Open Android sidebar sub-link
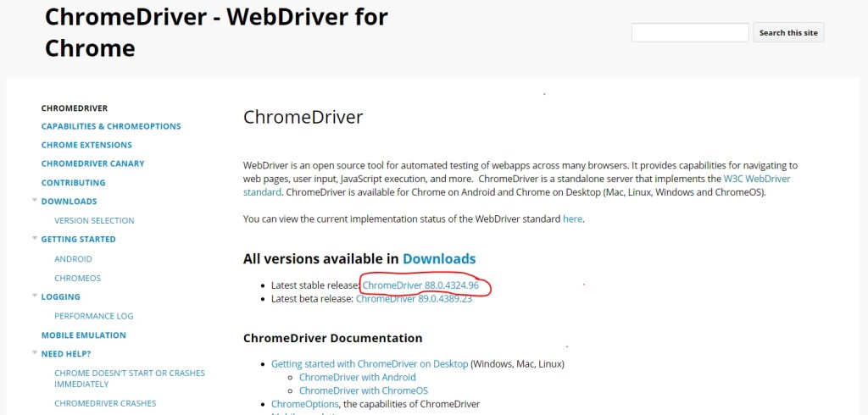 point(73,259)
